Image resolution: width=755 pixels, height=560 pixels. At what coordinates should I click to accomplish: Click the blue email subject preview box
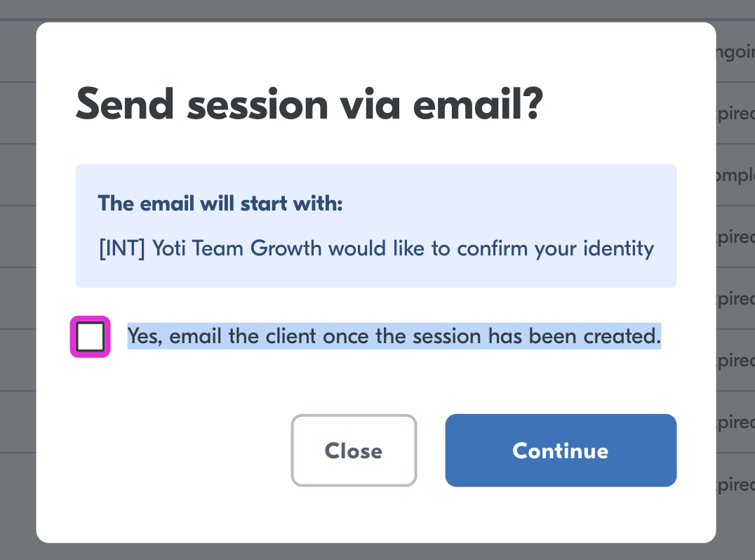[377, 225]
